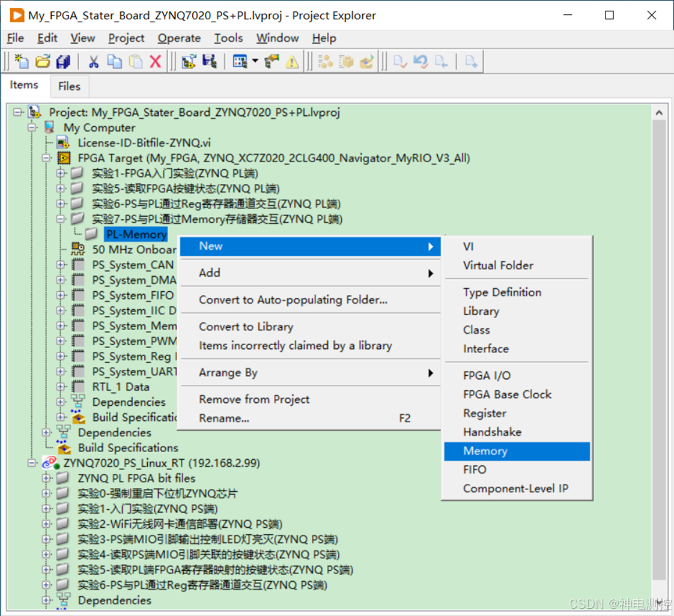
Task: Click Rename in the context menu
Action: point(310,418)
